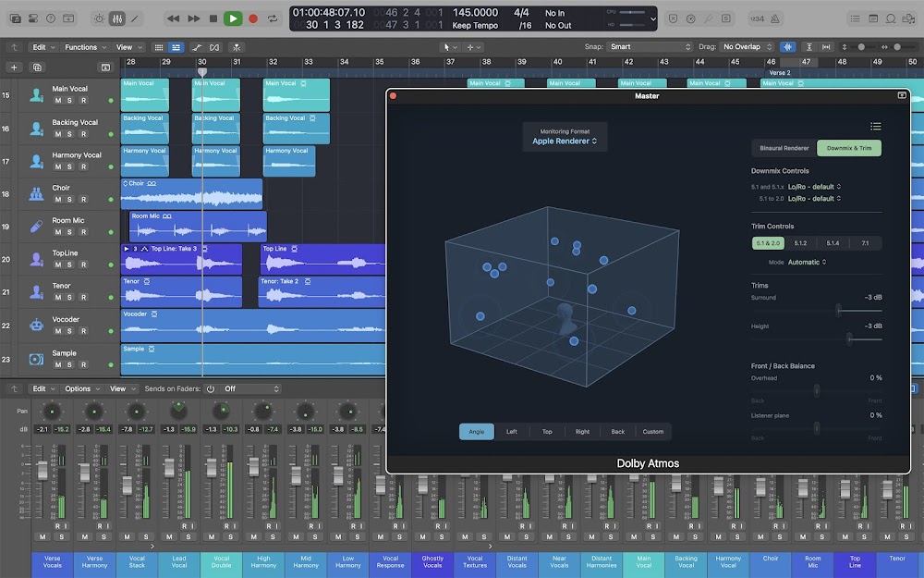Open the mixer Options menu
The width and height of the screenshot is (924, 578).
(x=82, y=388)
